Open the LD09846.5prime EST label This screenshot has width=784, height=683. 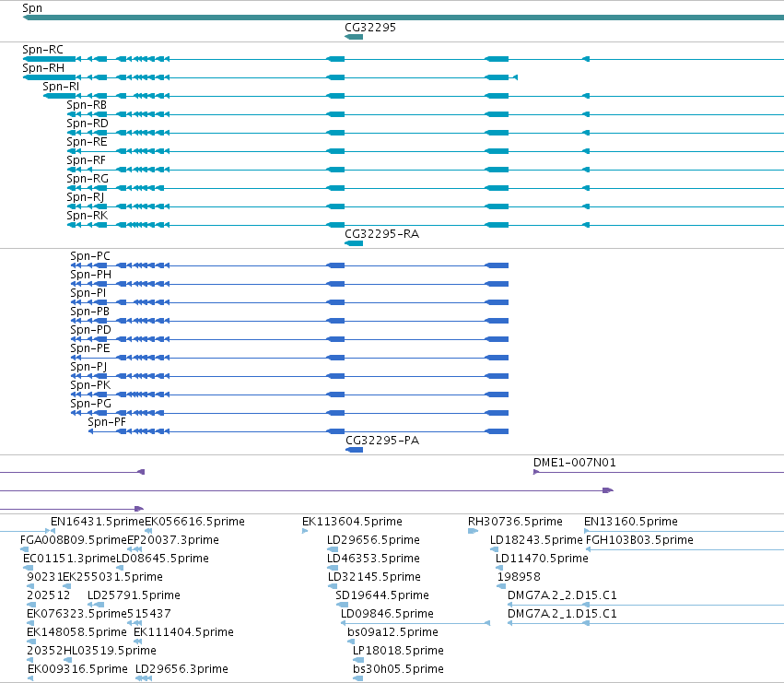387,614
